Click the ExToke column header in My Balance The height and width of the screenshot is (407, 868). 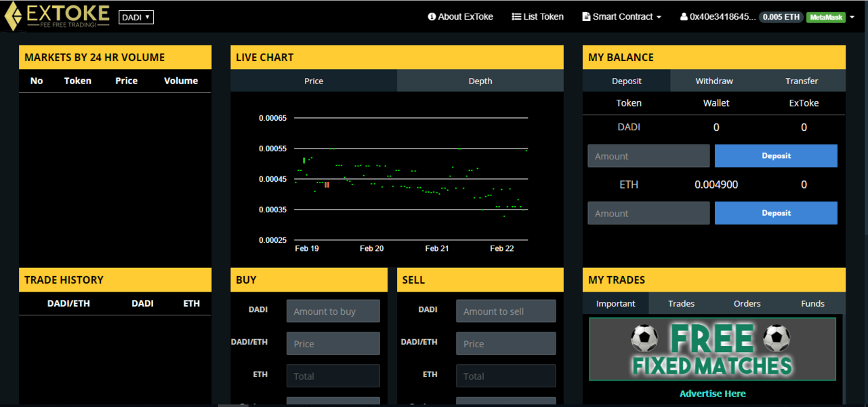point(804,103)
